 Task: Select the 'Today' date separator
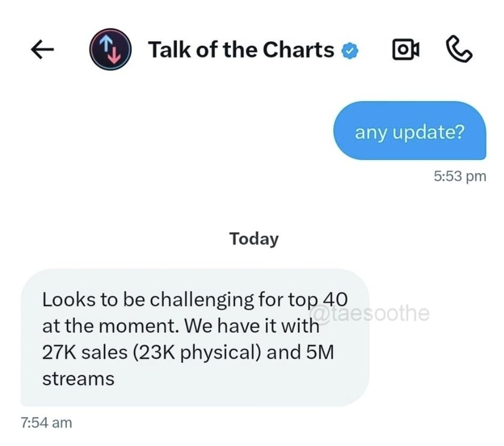pyautogui.click(x=254, y=239)
